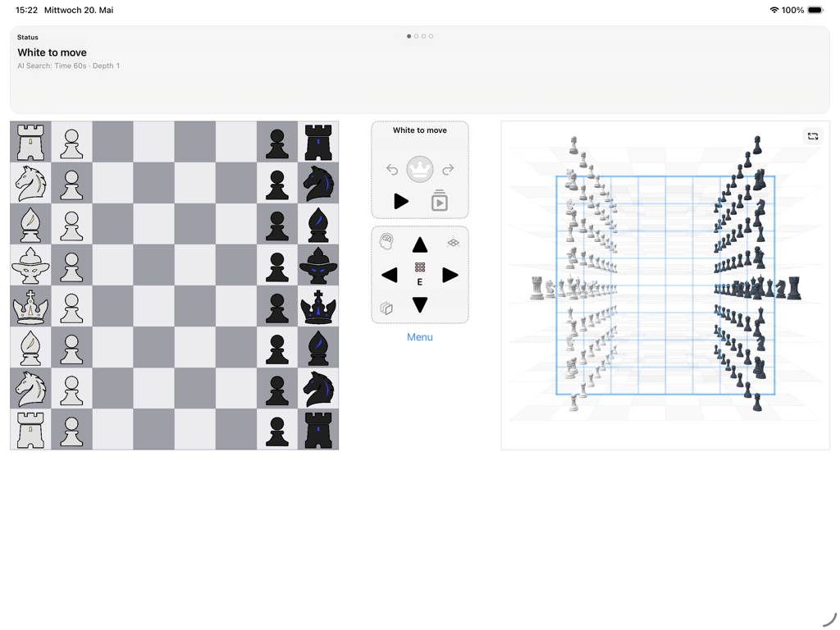The height and width of the screenshot is (630, 840).
Task: Navigate up with the up arrow
Action: pyautogui.click(x=420, y=244)
